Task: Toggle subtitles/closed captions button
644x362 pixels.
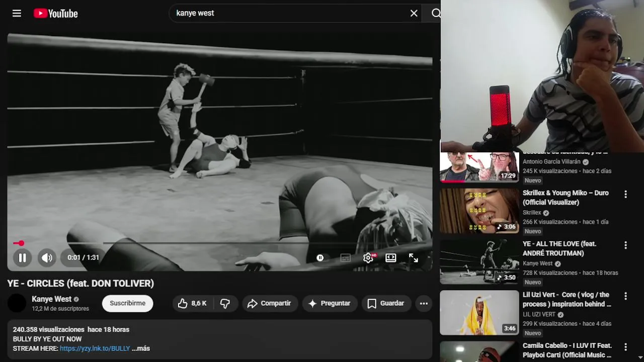Action: coord(345,258)
